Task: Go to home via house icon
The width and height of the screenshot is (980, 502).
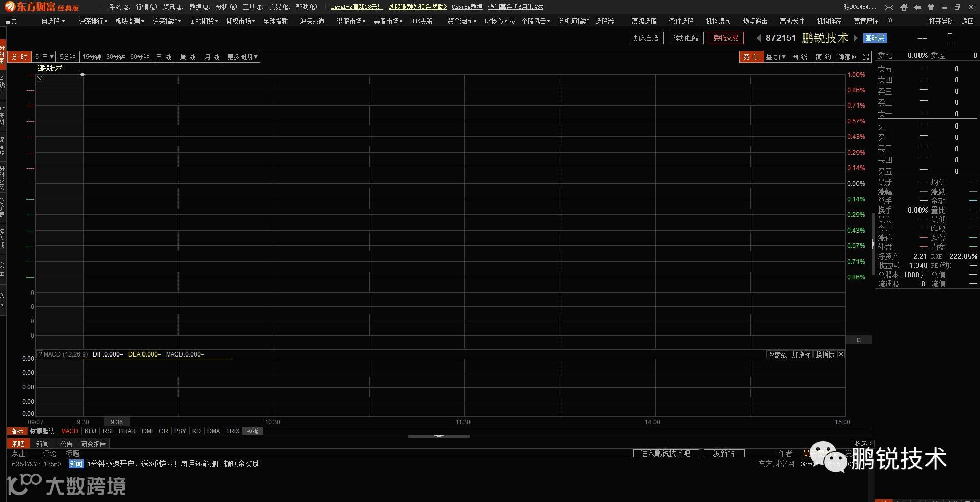Action: click(x=904, y=7)
